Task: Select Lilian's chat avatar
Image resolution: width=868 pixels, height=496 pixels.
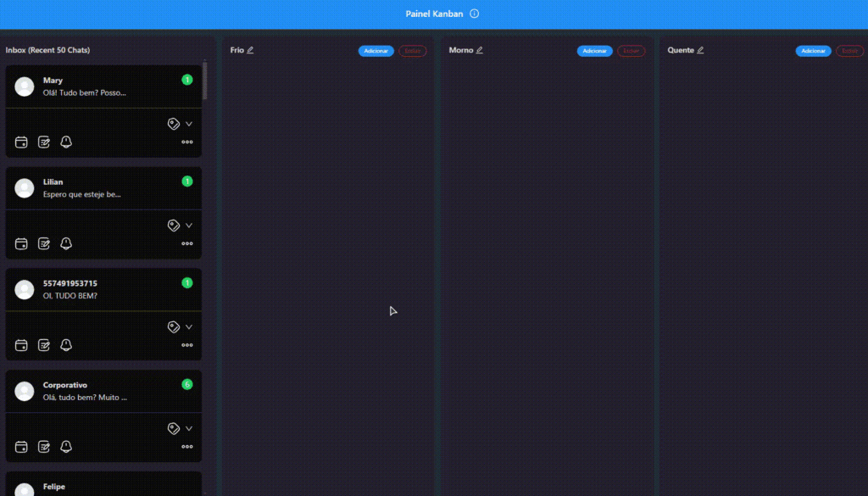Action: [25, 188]
